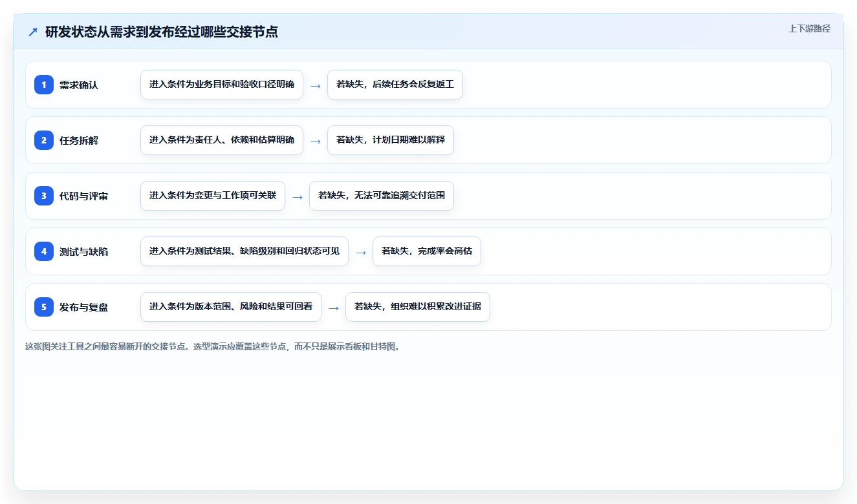The height and width of the screenshot is (504, 857).
Task: Select step number 3 badge
Action: [x=44, y=196]
